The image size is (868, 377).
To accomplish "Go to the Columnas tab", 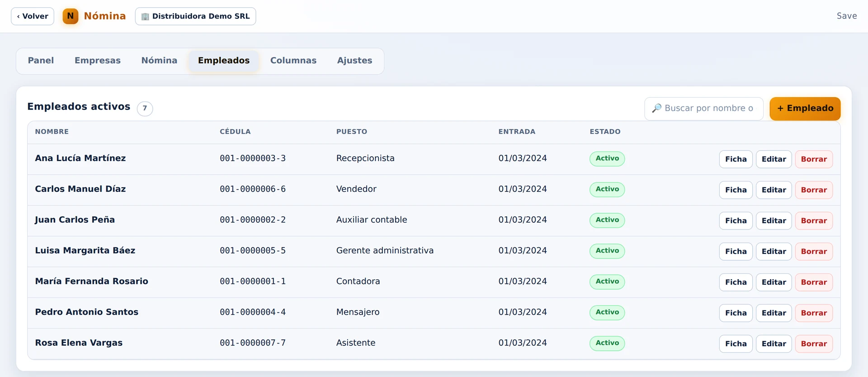I will pyautogui.click(x=293, y=61).
